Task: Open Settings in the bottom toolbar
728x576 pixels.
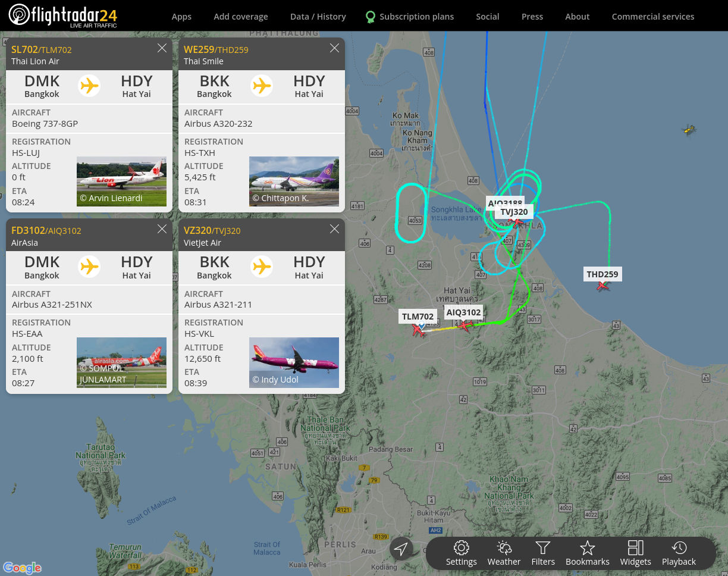Action: tap(462, 553)
